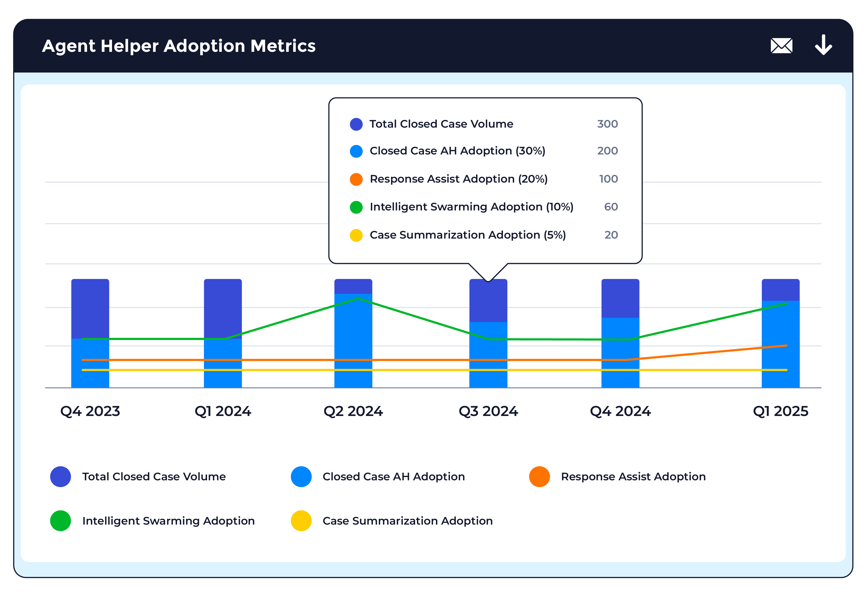Toggle Response Assist Adoption legend dot
This screenshot has height=597, width=868.
[x=539, y=476]
